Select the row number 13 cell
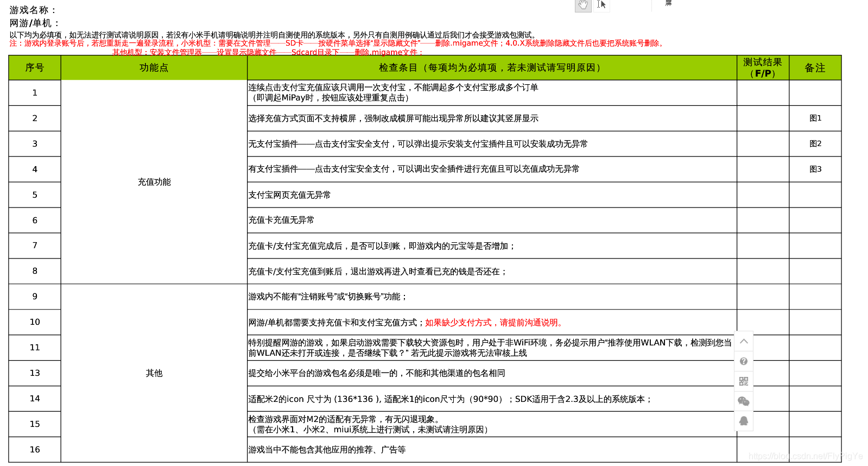 [35, 373]
